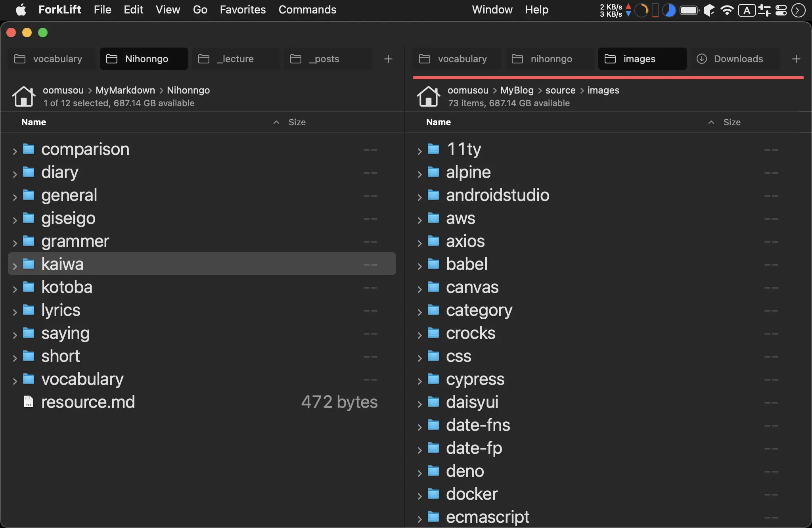
Task: Click the docker folder icon
Action: 433,494
